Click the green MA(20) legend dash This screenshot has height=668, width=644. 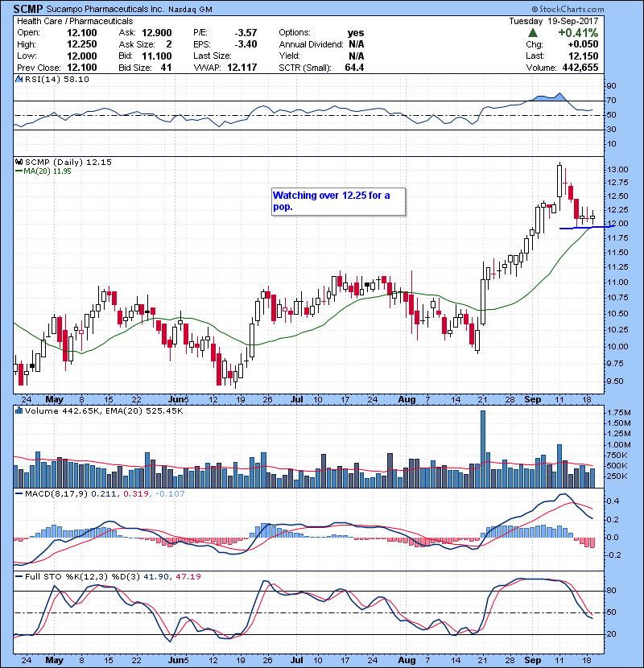pyautogui.click(x=19, y=171)
